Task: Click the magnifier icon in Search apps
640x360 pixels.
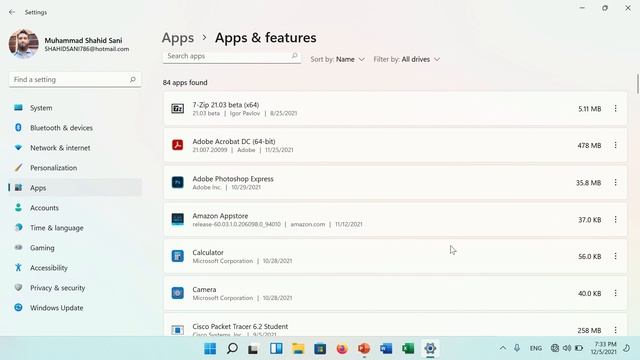Action: pyautogui.click(x=294, y=56)
